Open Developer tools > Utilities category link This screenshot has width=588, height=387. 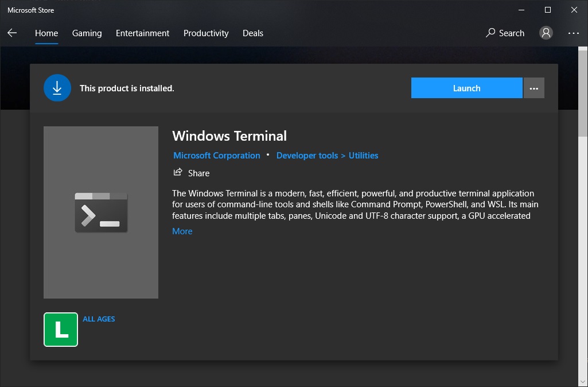coord(327,156)
